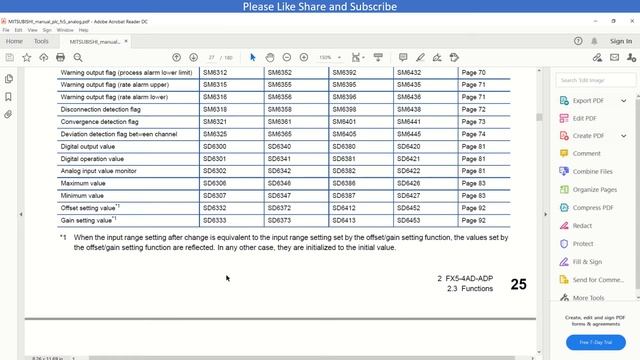Collapse the right tools pane arrow

coord(545,214)
